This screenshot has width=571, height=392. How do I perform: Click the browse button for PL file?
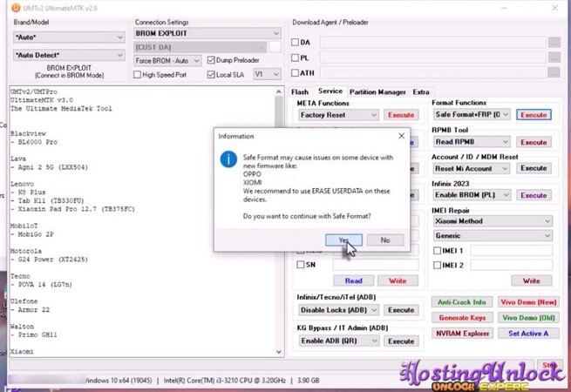[554, 57]
